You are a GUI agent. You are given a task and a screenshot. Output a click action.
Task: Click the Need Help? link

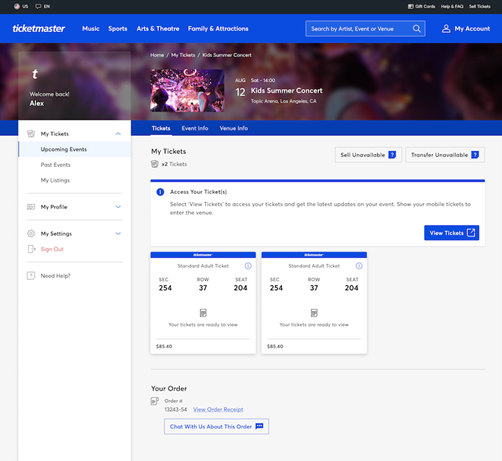56,276
